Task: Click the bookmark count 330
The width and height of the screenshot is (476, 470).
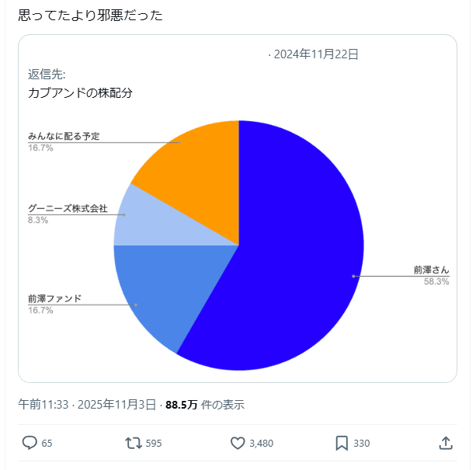Action: 362,444
